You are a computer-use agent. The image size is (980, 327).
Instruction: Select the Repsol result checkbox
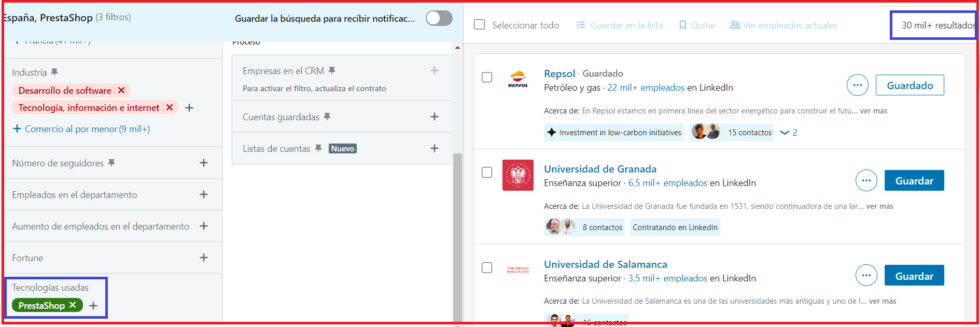[x=487, y=77]
